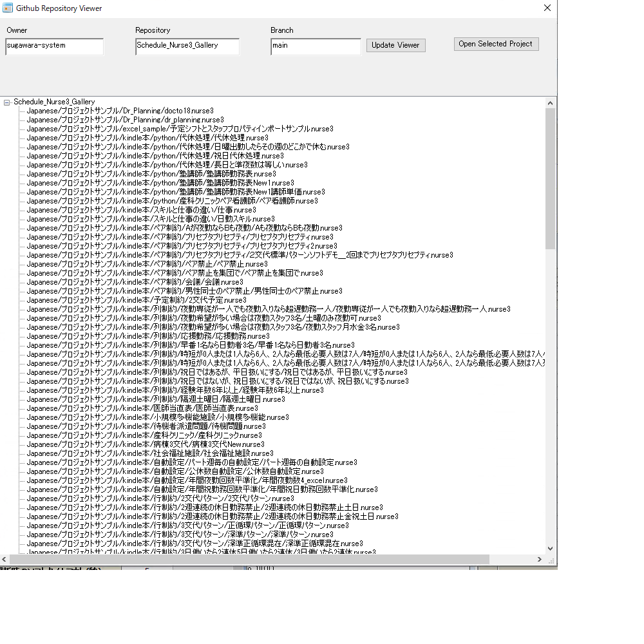Click the Owner text field
Viewport: 644px width, 644px height.
(x=55, y=46)
